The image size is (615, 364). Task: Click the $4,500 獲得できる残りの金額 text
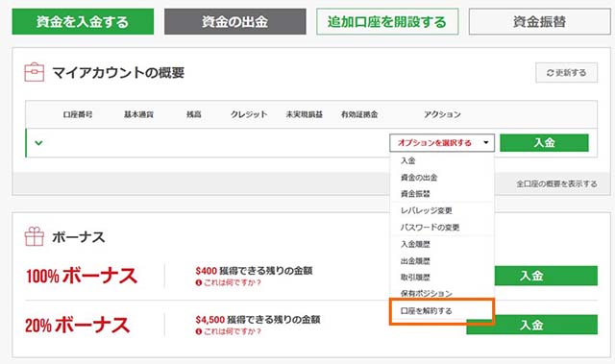(258, 320)
